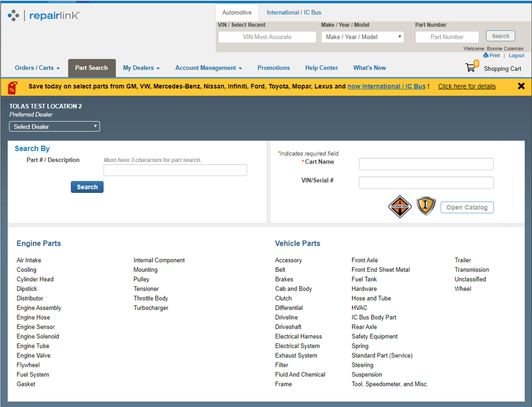This screenshot has width=532, height=407.
Task: Expand the Account Management menu
Action: pos(208,68)
